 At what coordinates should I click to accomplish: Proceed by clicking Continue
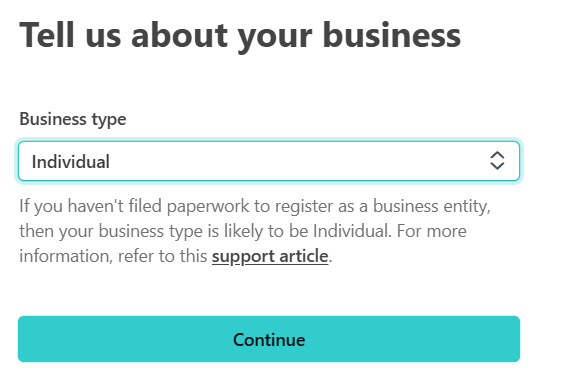coord(269,339)
